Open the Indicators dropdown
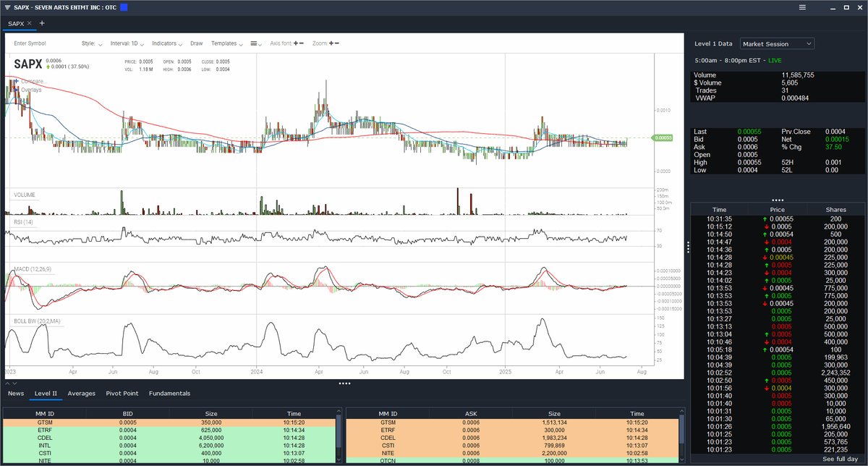 pos(166,43)
